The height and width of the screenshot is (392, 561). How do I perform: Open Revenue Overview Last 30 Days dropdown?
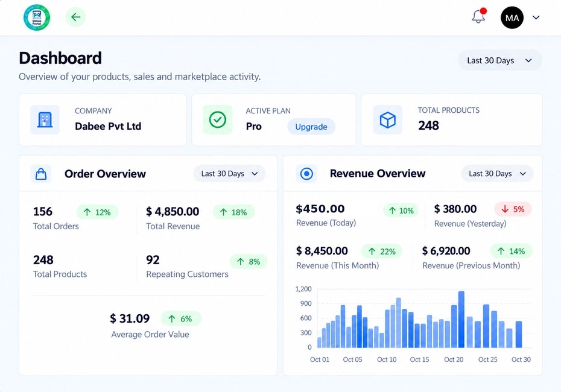point(497,174)
